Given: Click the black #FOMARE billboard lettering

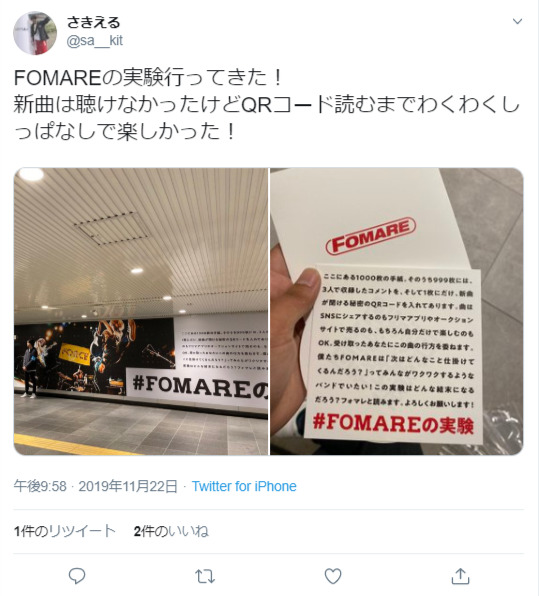Looking at the screenshot, I should pos(200,387).
